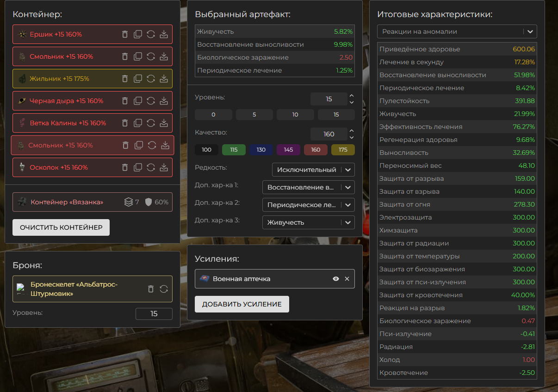Remove the Военная аптечка boost with X

(x=347, y=279)
